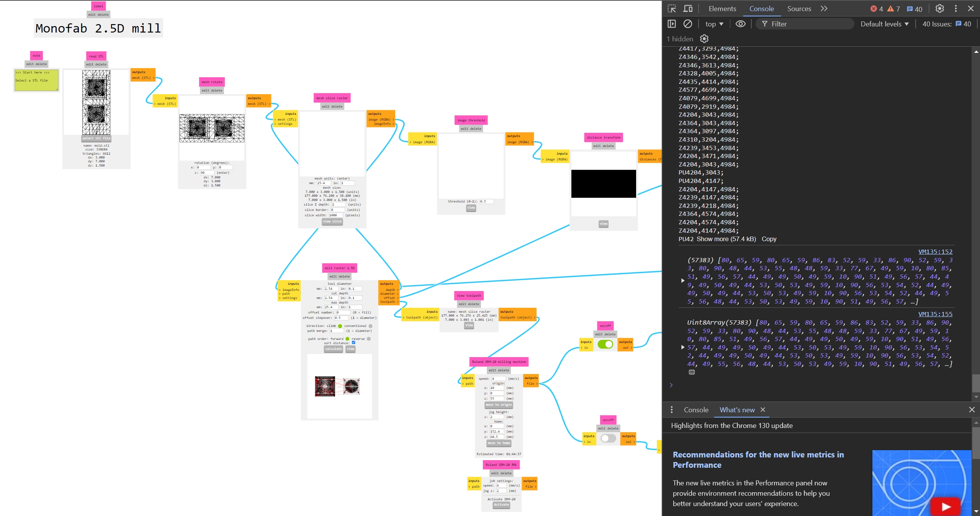The image size is (980, 516).
Task: Click the console prompt chevron
Action: click(x=671, y=385)
